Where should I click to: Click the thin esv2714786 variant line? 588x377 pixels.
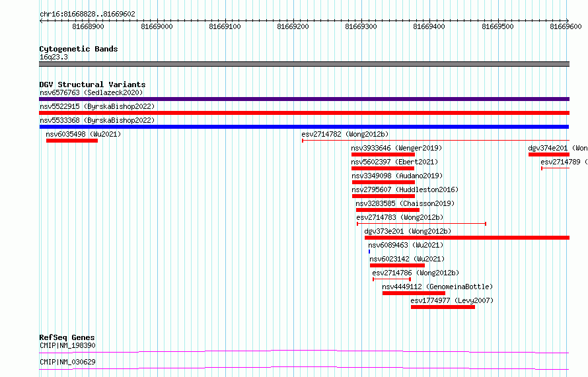[392, 279]
